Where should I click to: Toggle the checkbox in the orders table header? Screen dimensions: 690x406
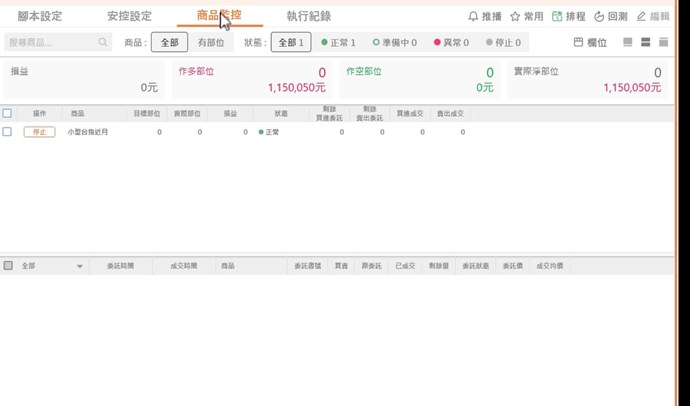tap(8, 266)
